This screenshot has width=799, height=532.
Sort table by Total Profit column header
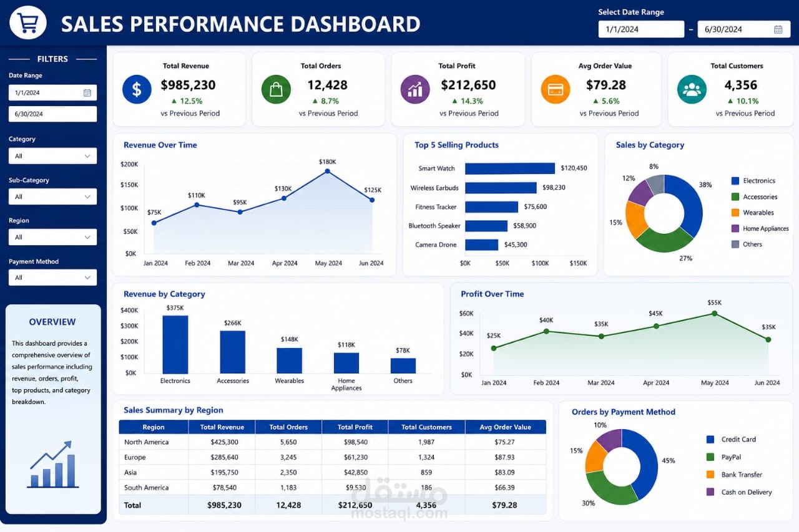pos(355,427)
